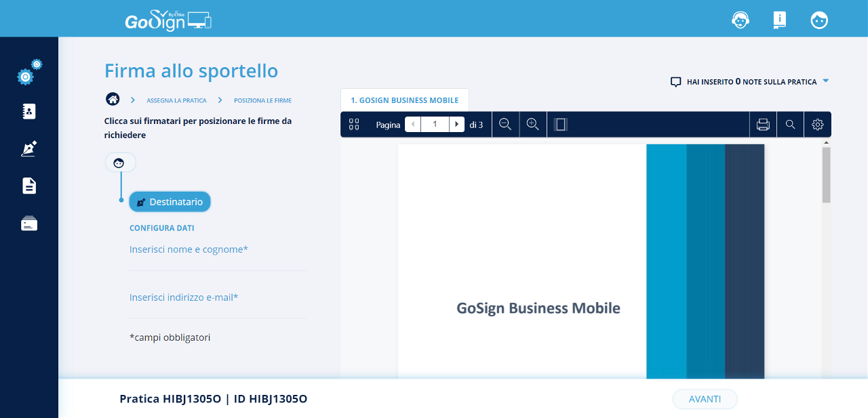The height and width of the screenshot is (418, 868).
Task: Open the address book sidebar icon
Action: click(x=29, y=111)
